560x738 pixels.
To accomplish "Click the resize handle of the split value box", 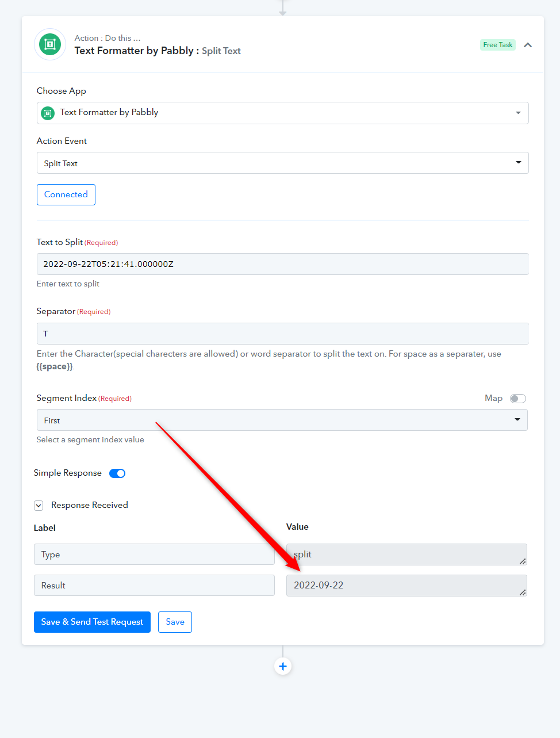I will click(523, 561).
